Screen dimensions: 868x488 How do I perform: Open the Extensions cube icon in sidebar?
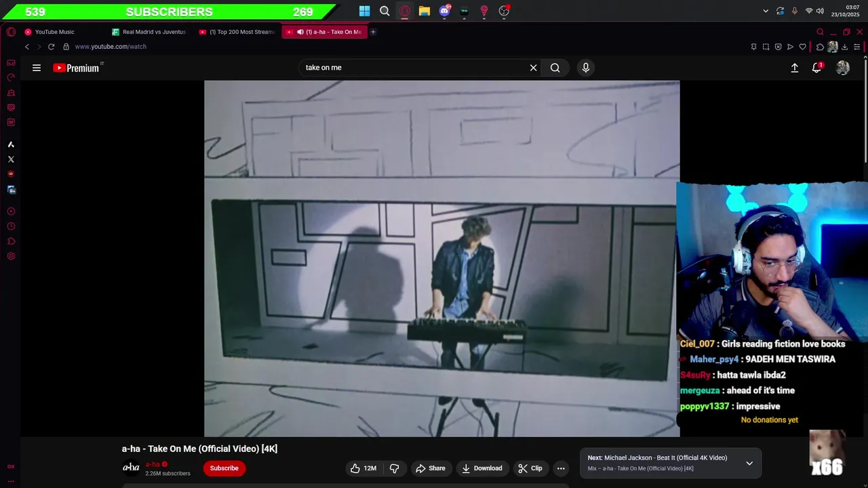[11, 241]
